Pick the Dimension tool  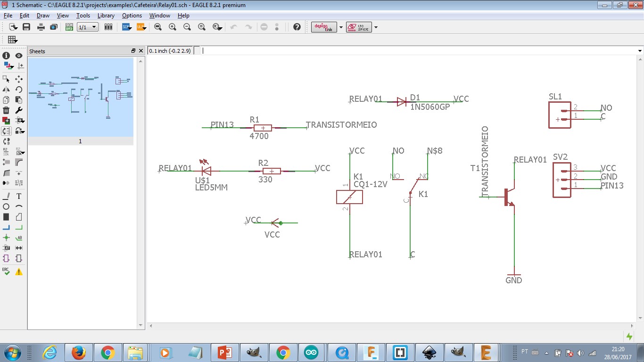19,248
